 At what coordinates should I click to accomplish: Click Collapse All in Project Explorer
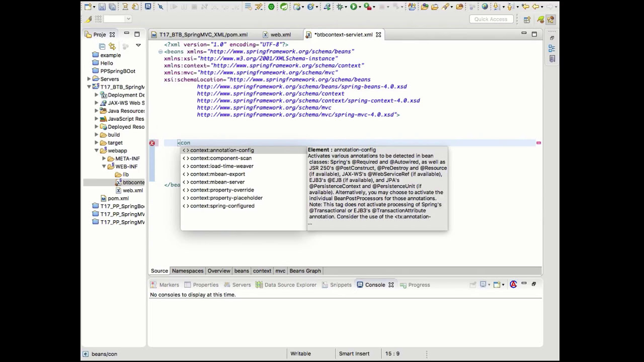102,46
